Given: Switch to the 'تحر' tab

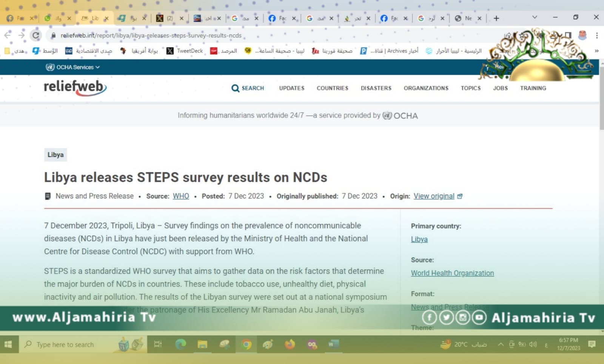Looking at the screenshot, I should pyautogui.click(x=357, y=18).
